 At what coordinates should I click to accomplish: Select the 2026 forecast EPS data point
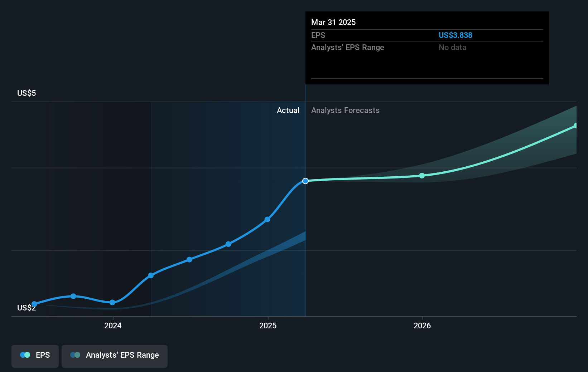point(422,176)
